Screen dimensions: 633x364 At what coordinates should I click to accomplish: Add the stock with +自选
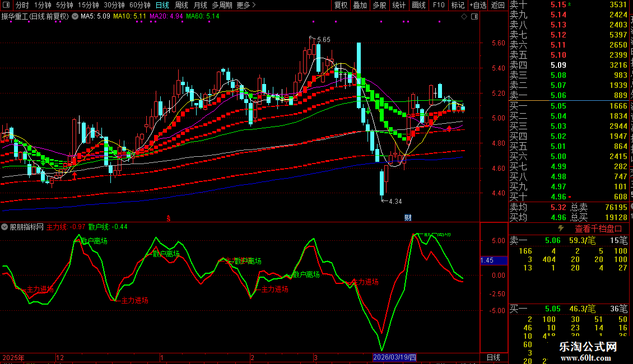click(x=478, y=5)
